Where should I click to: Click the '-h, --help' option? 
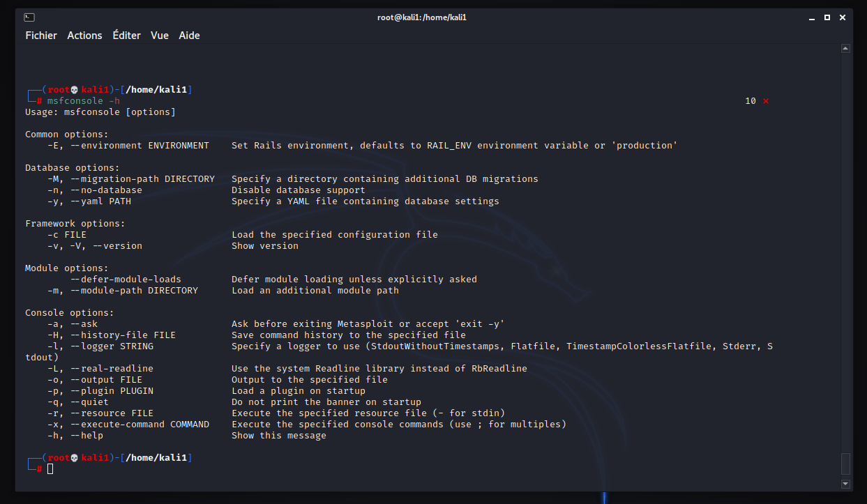point(75,436)
